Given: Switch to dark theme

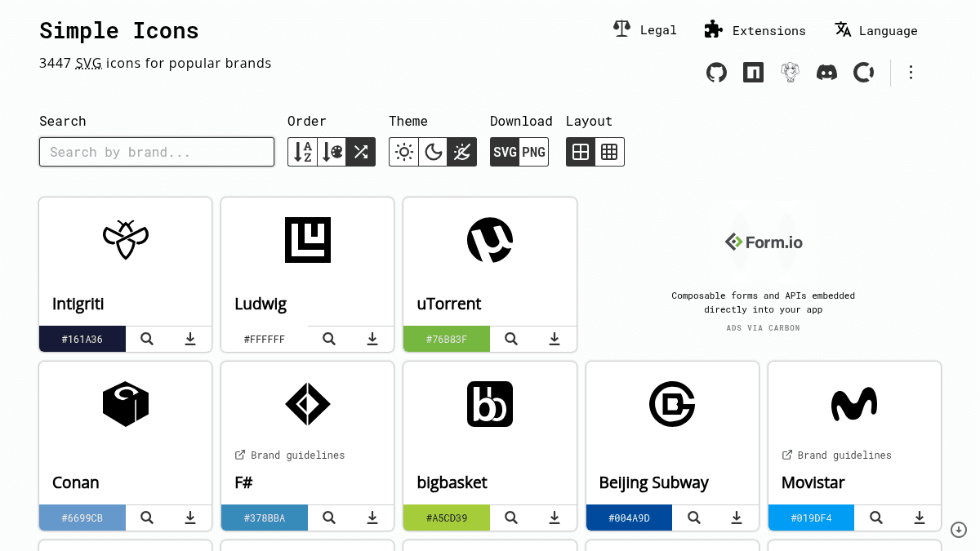Looking at the screenshot, I should click(434, 152).
